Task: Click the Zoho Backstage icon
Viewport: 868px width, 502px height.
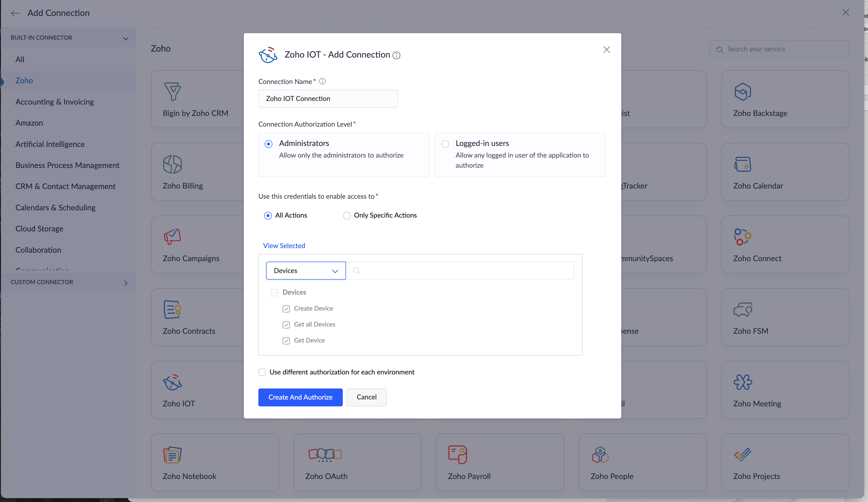Action: [742, 92]
